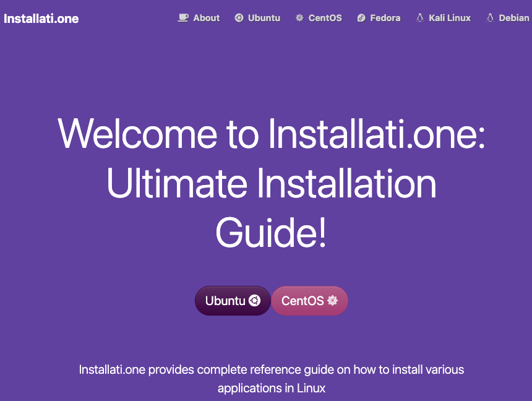Click the 'Guide!' heading line

[x=271, y=233]
